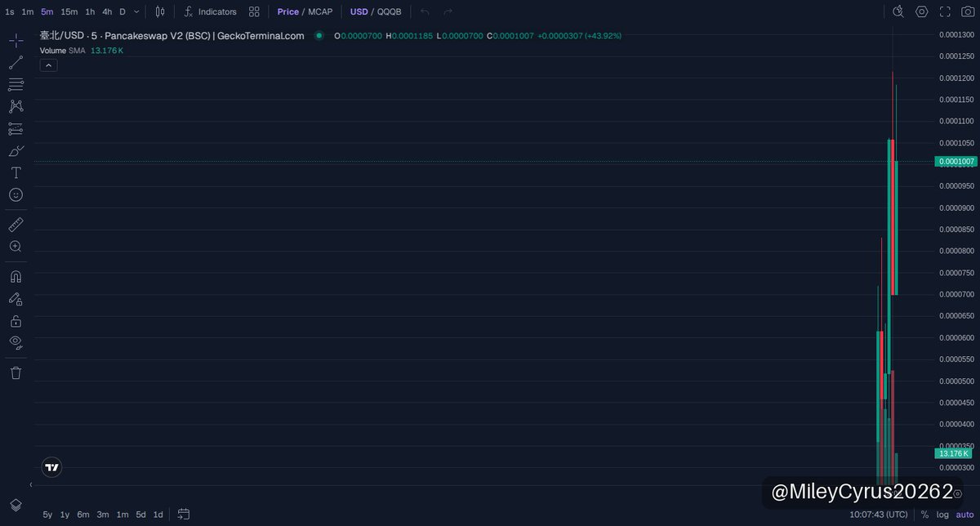Open quick search in the toolbar
Screen dimensions: 980x526
[x=898, y=11]
